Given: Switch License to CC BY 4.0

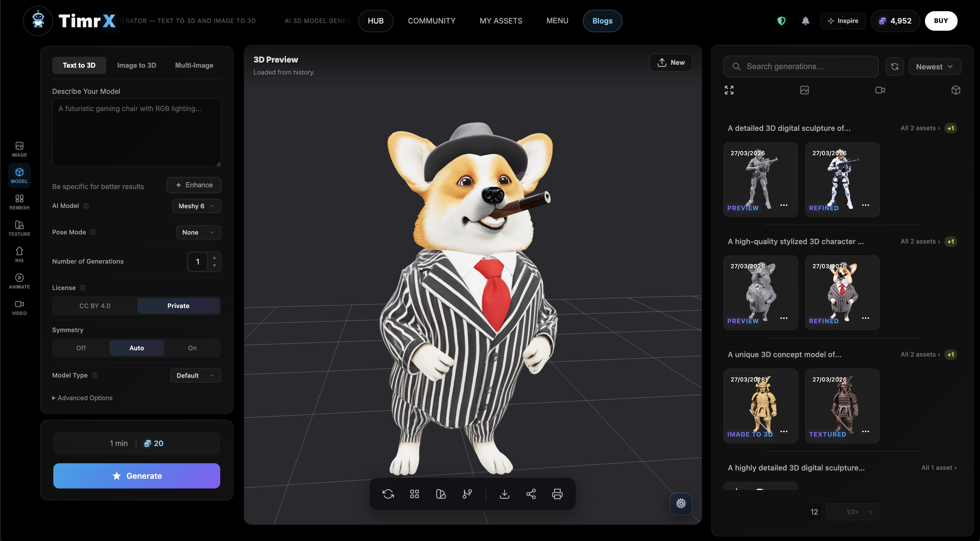Looking at the screenshot, I should coord(94,306).
